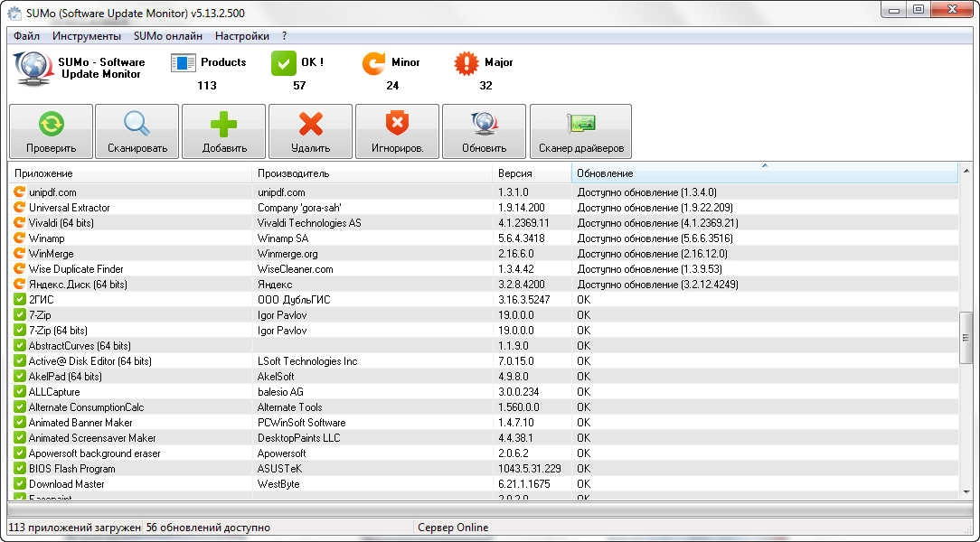Click the LSoft Technologies Inc cell
The width and height of the screenshot is (980, 542).
(x=307, y=360)
